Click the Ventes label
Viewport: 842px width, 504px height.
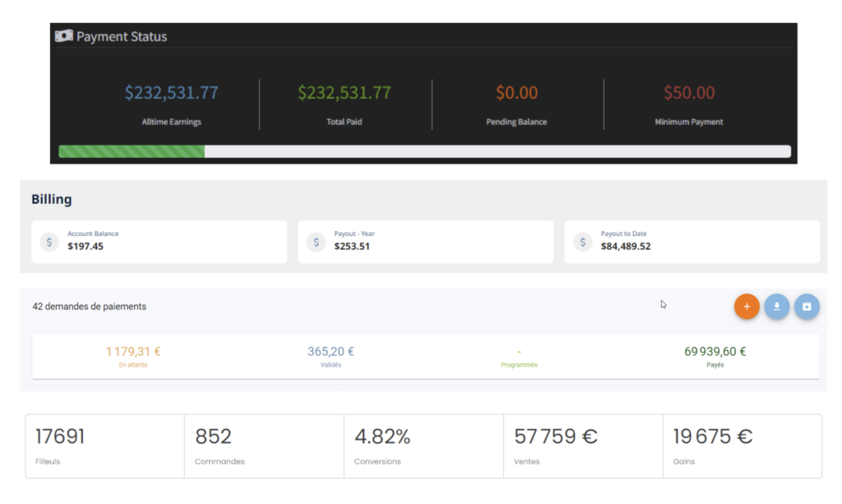527,461
